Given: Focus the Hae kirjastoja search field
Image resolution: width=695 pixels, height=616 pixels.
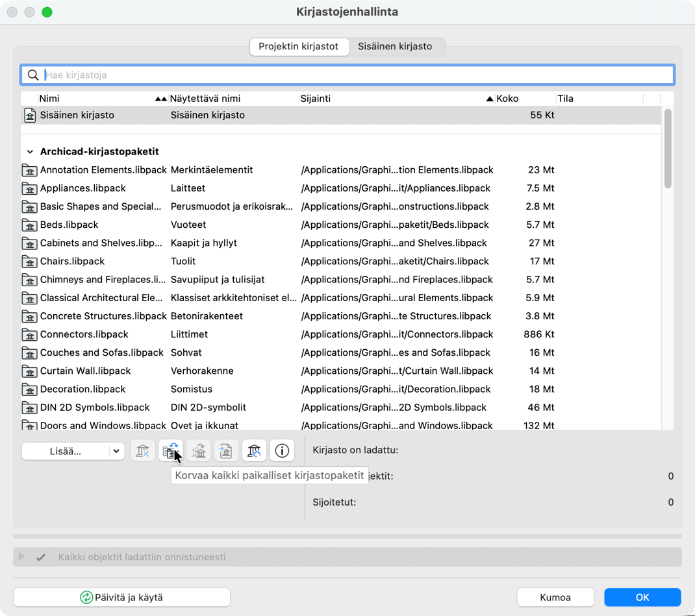Looking at the screenshot, I should pyautogui.click(x=357, y=75).
